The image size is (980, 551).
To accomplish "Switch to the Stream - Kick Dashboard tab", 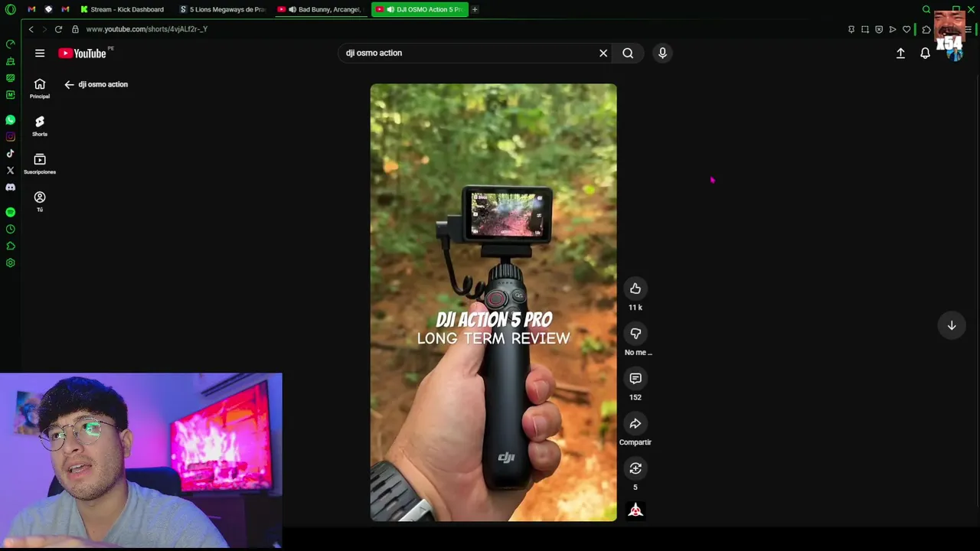I will click(x=123, y=9).
